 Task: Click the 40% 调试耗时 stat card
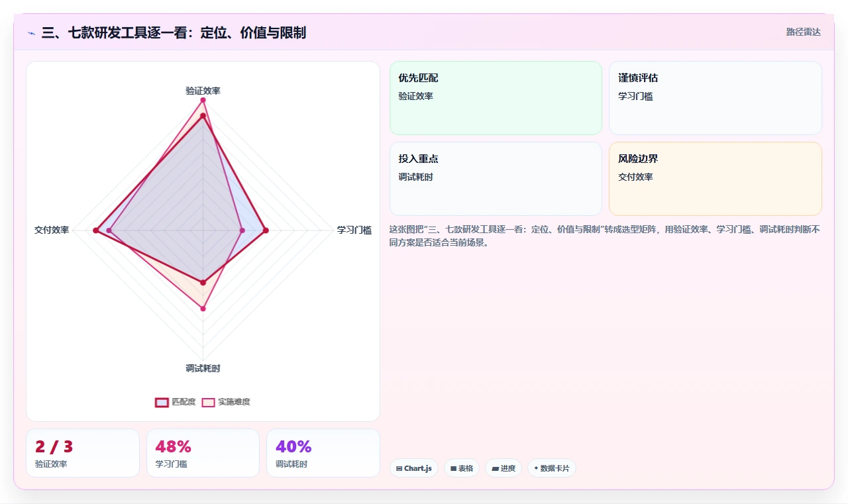(x=323, y=453)
